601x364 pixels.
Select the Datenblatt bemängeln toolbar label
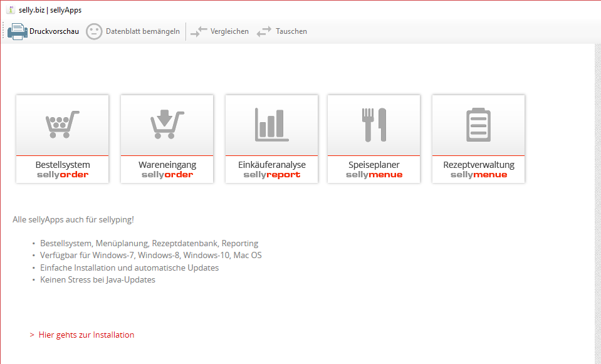(x=143, y=31)
